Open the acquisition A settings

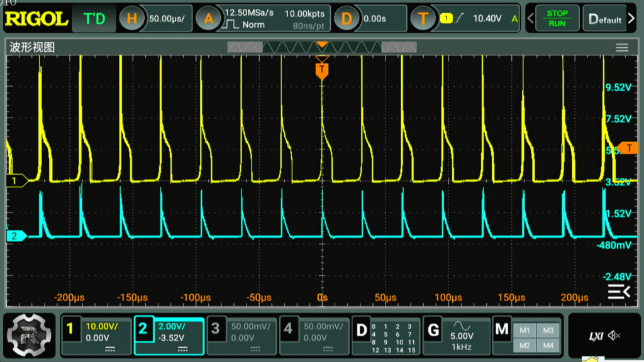point(207,19)
